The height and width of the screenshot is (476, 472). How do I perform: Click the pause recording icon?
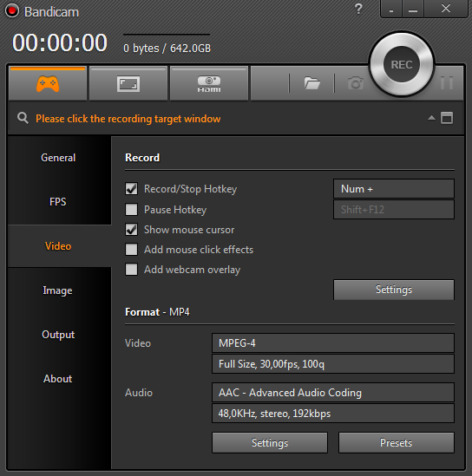click(x=447, y=82)
